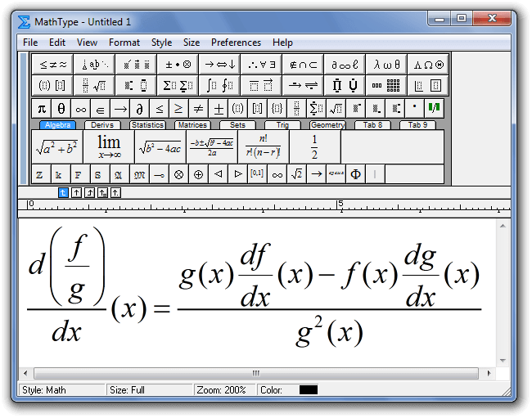Click the Zoom: 200% status field
Screen dimensions: 532x418
pyautogui.click(x=223, y=390)
